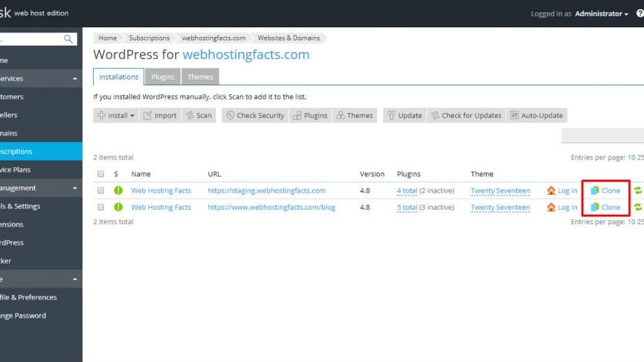The image size is (644, 362).
Task: Click the Themes toolbar button
Action: pos(355,115)
